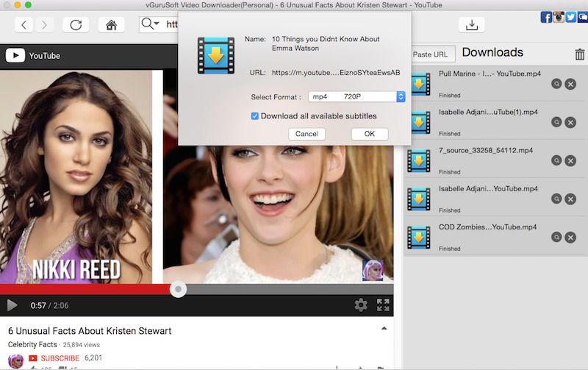Expand the search engine dropdown arrow
This screenshot has width=588, height=370.
[x=156, y=24]
